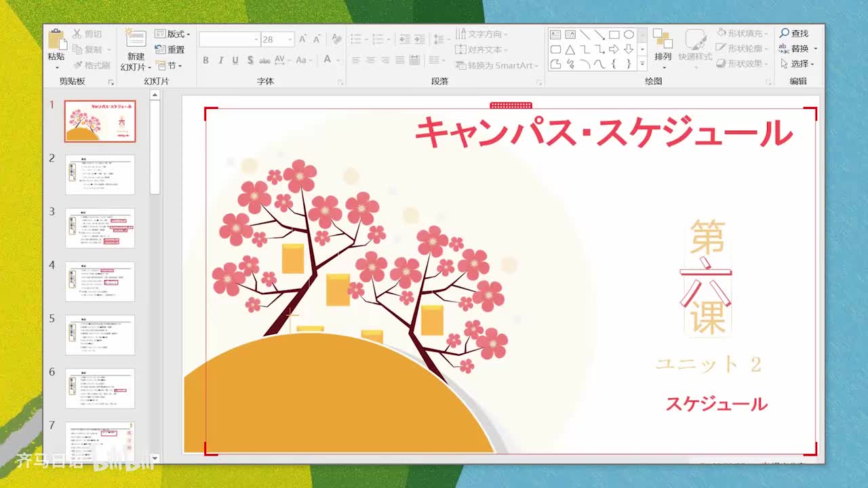Open the Select (选择) menu
The width and height of the screenshot is (868, 488).
click(x=797, y=64)
